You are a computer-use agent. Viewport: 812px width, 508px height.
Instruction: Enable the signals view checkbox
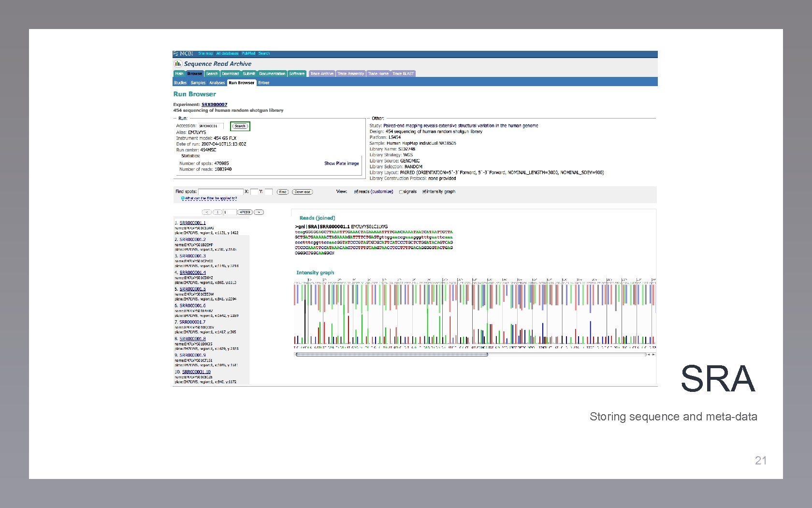click(401, 192)
